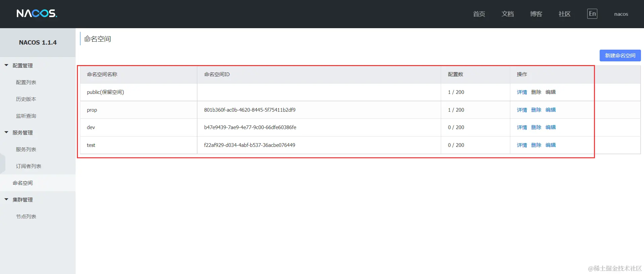Go to 历史版本 in sidebar
Screen dimensions: 644x274
(26, 99)
